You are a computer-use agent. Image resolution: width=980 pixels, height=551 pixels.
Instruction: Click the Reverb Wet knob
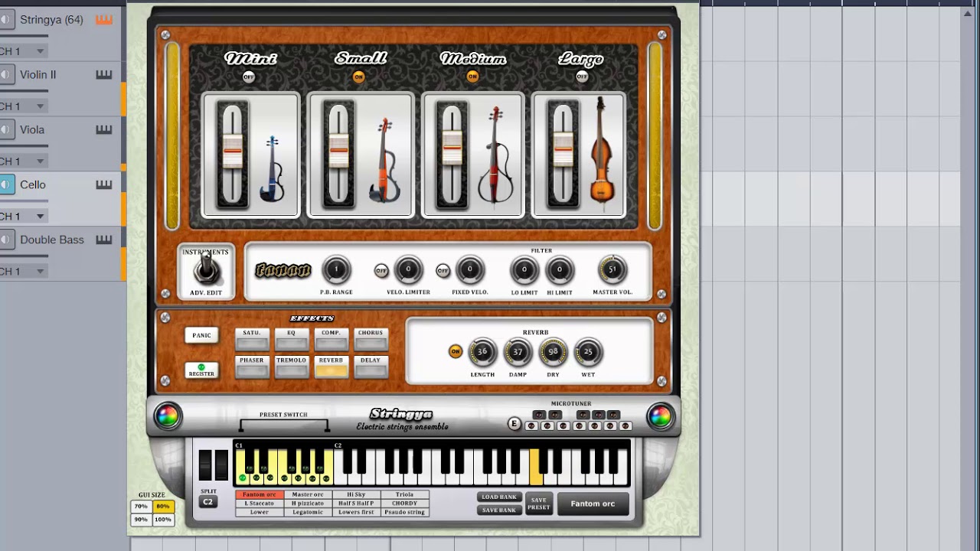tap(588, 352)
